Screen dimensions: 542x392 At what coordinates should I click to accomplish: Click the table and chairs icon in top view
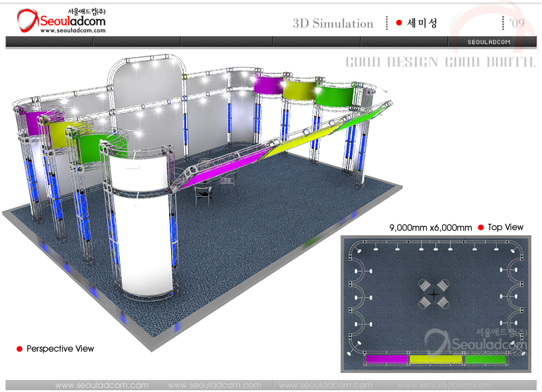434,294
